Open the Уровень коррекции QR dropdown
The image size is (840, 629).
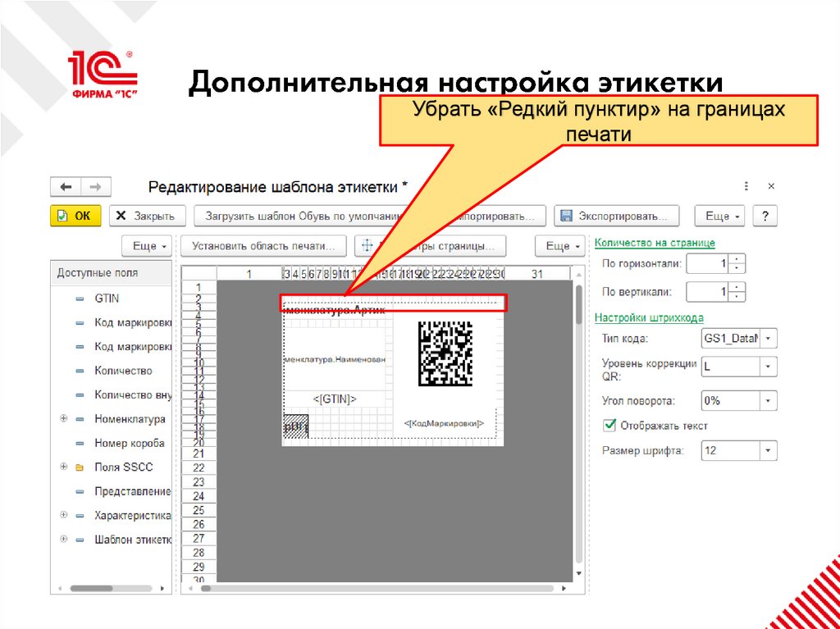point(768,367)
